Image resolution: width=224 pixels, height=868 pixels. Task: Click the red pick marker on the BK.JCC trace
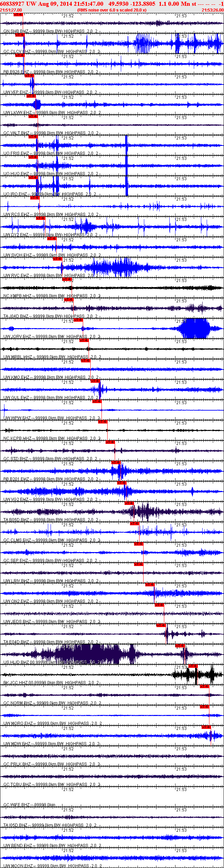click(193, 666)
